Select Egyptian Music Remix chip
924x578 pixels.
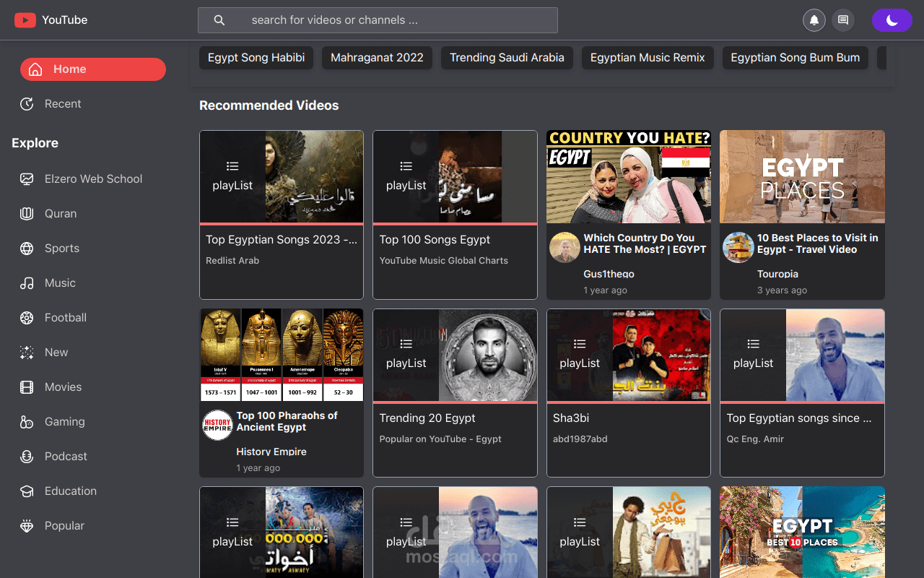pos(648,58)
